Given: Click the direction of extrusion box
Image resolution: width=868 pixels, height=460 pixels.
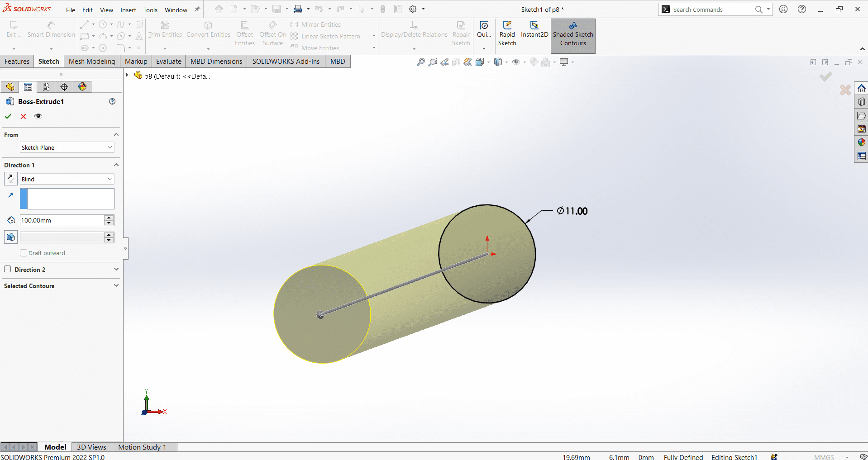Looking at the screenshot, I should (67, 199).
